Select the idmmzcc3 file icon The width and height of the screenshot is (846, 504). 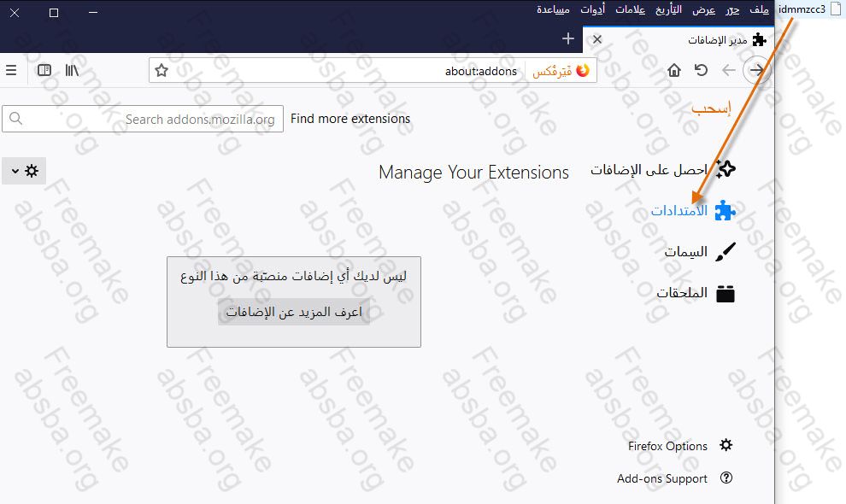pyautogui.click(x=835, y=9)
